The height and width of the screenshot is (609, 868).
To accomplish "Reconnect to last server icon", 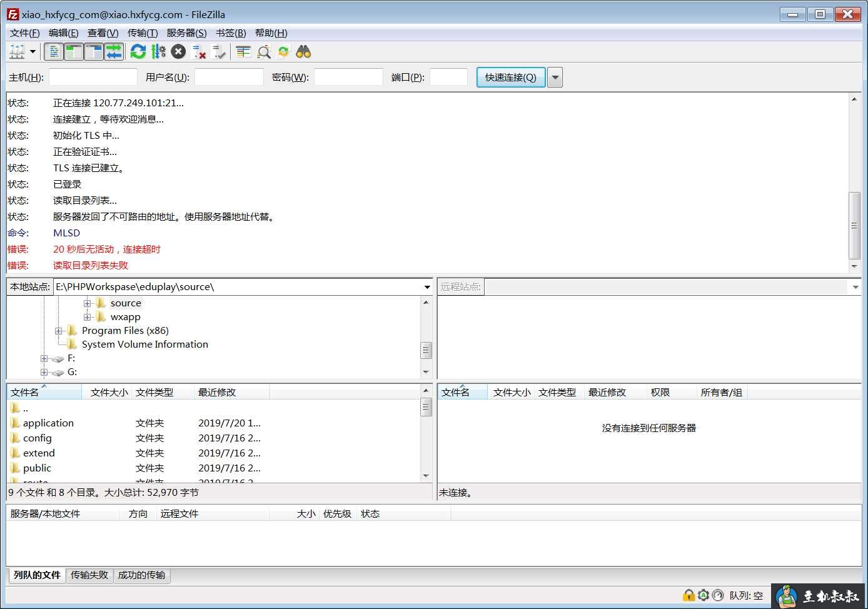I will point(219,52).
